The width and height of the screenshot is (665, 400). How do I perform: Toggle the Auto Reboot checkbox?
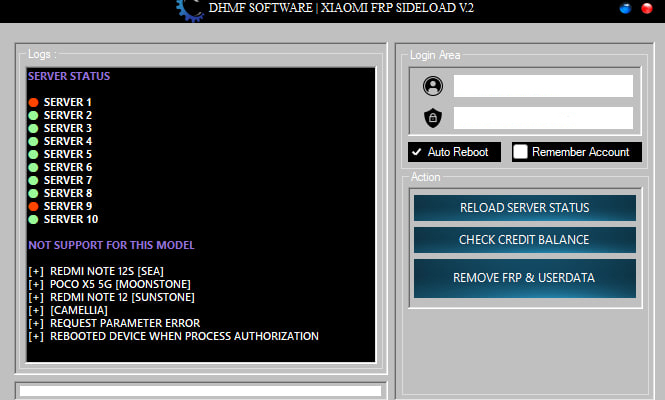coord(417,152)
